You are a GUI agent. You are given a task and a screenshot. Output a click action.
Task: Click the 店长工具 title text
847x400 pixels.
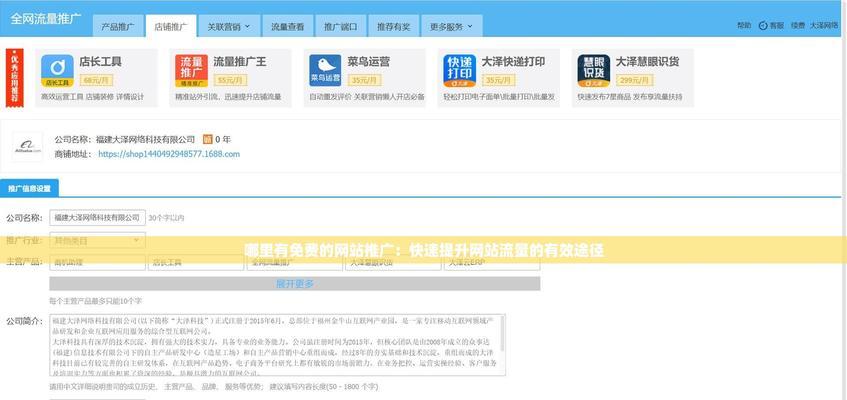(100, 62)
